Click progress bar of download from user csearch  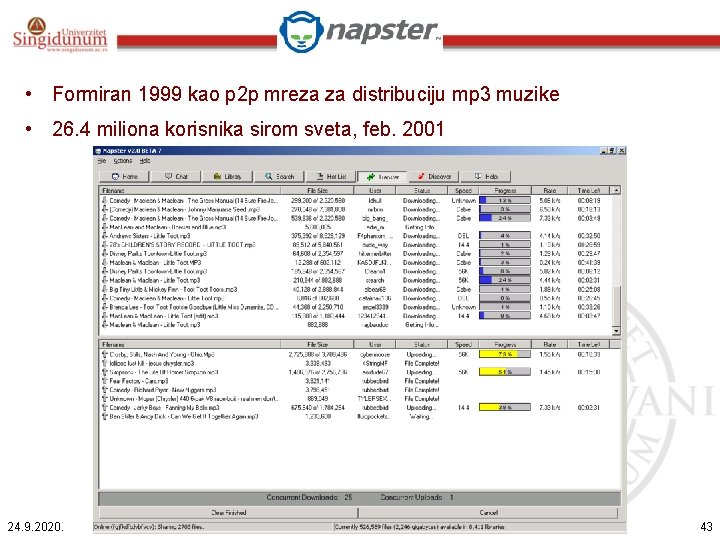coord(505,280)
